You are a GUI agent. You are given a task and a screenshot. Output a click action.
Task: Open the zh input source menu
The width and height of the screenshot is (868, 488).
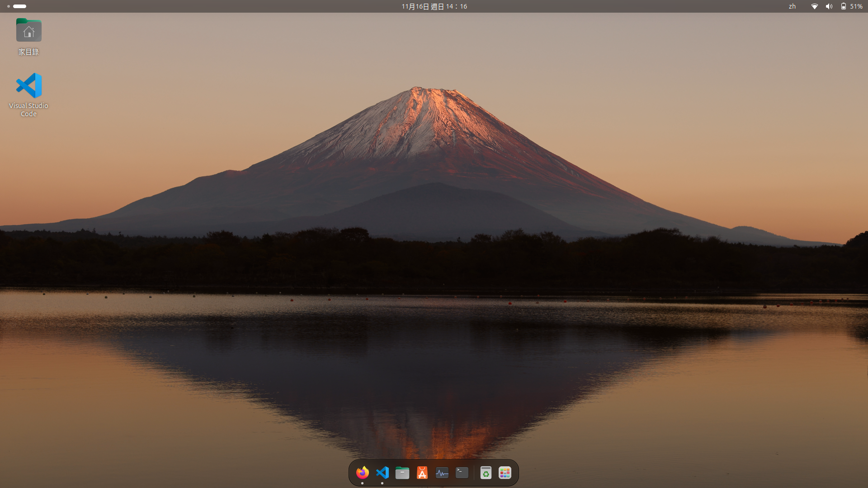point(792,6)
